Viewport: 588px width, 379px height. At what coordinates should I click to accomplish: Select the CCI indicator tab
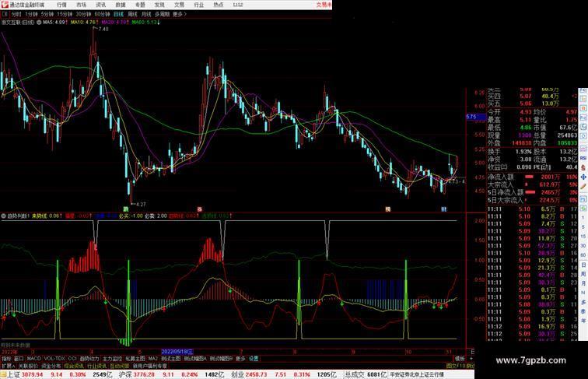coord(72,359)
